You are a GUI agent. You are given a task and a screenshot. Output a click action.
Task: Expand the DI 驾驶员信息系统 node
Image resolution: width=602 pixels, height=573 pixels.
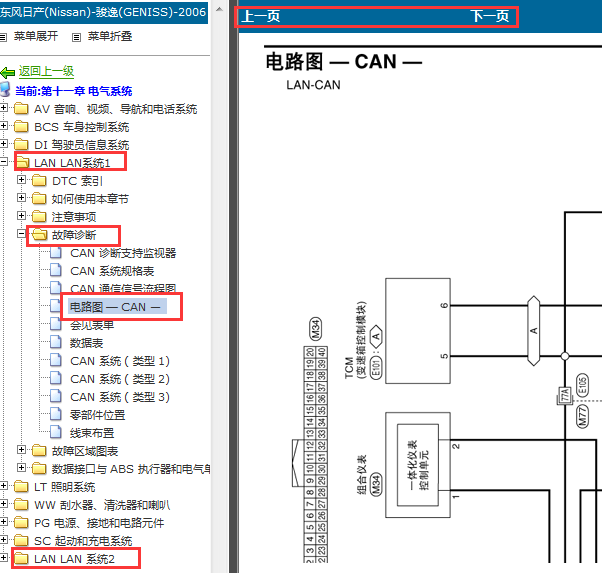point(3,144)
